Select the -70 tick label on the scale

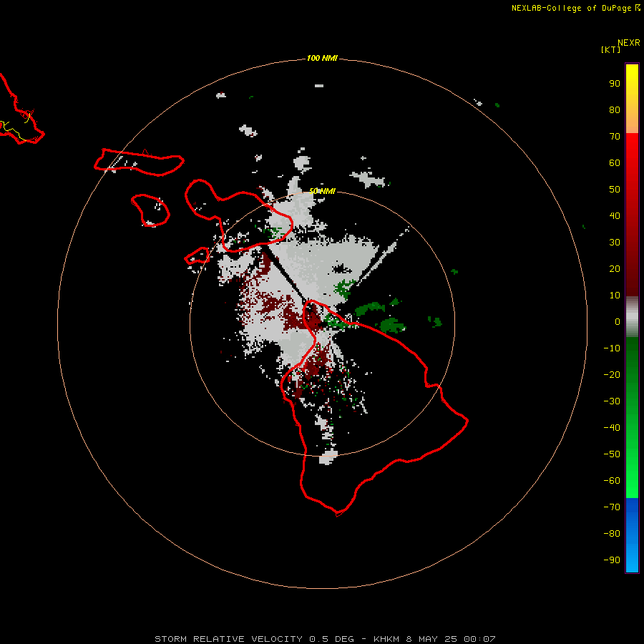612,507
